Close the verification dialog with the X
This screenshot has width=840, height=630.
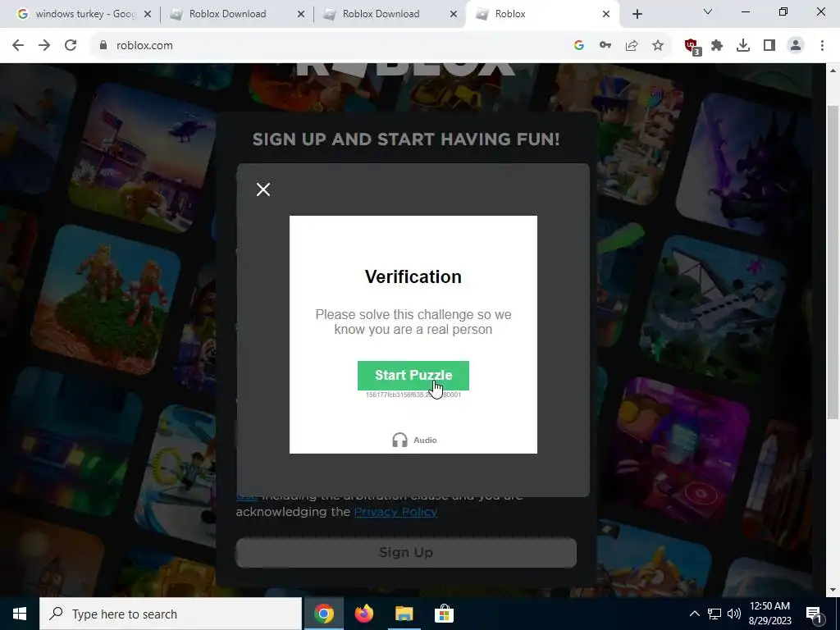click(x=263, y=189)
